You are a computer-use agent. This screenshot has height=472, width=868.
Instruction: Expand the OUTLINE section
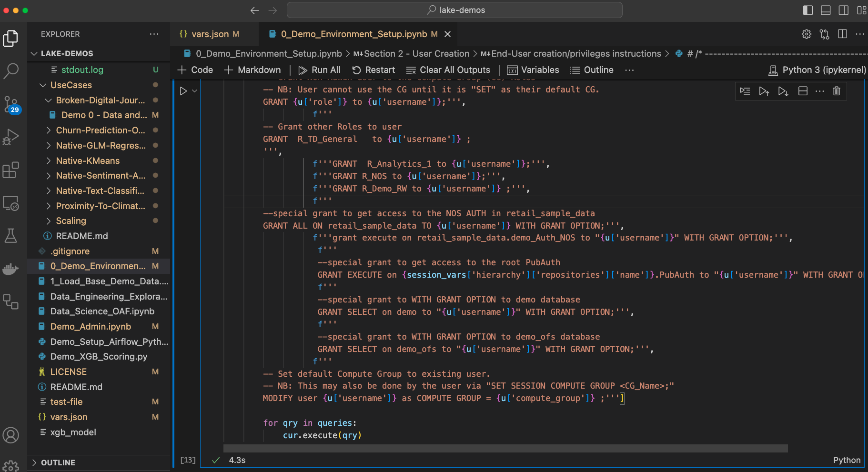[99, 462]
